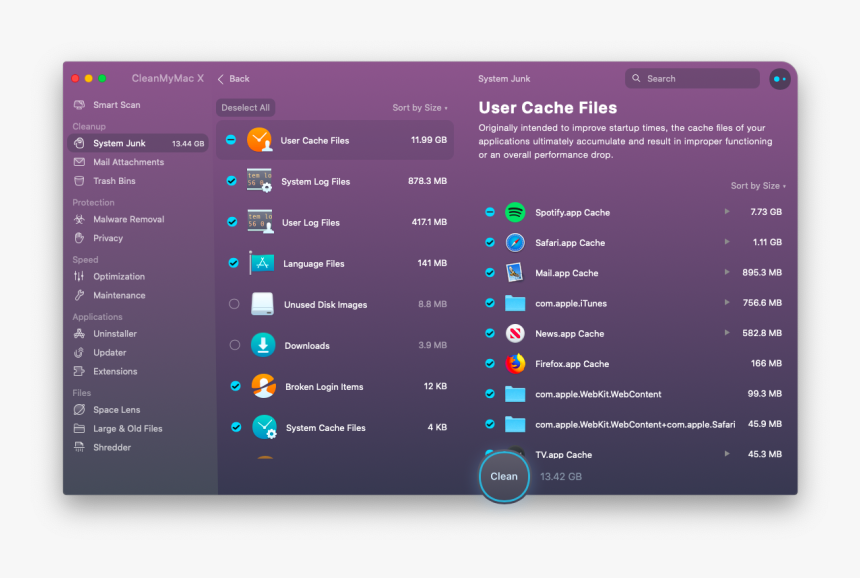Click the Spotify app icon
860x578 pixels.
pyautogui.click(x=515, y=212)
